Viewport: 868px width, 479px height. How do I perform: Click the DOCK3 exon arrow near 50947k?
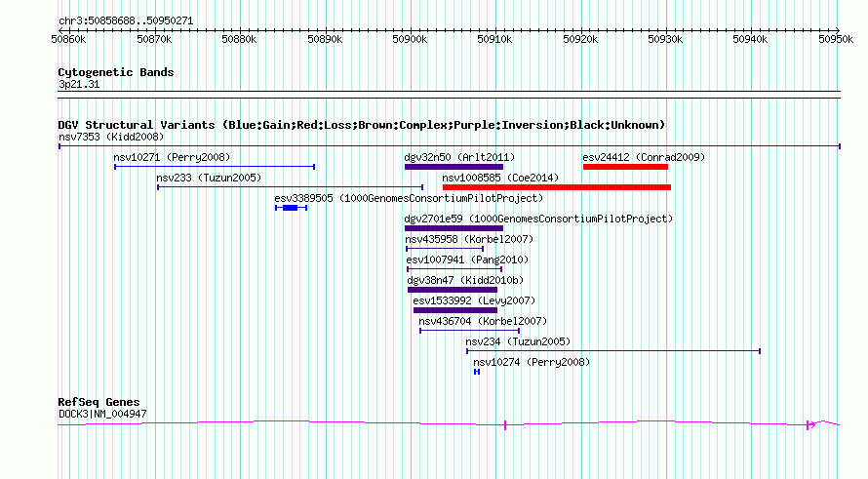[810, 424]
